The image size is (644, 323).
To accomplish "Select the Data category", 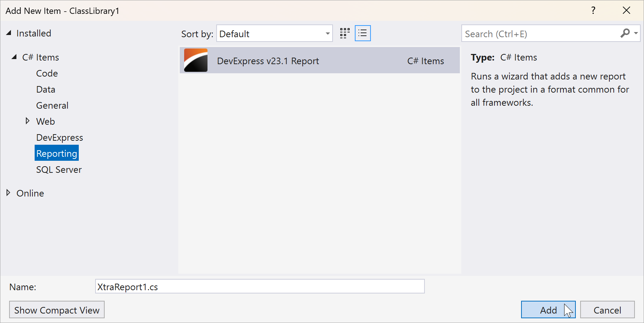I will pos(46,89).
